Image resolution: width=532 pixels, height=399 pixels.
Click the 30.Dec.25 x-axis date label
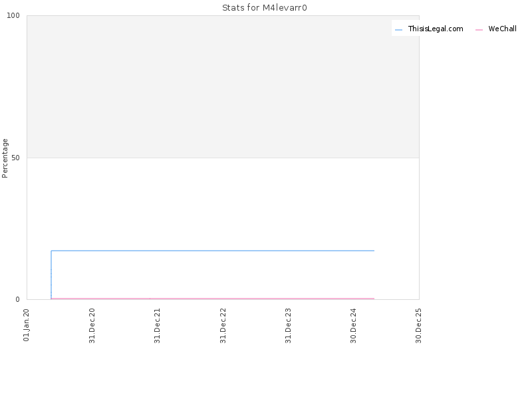pyautogui.click(x=418, y=326)
